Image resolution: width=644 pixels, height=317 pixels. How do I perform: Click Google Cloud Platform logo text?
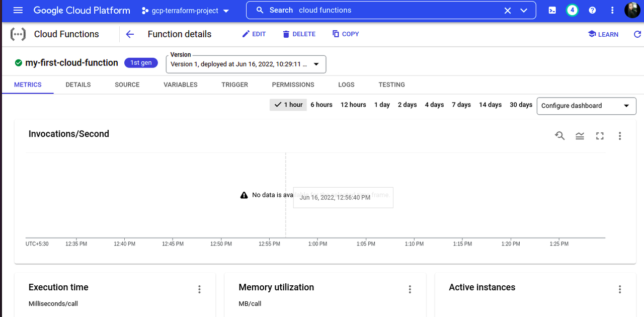click(82, 10)
